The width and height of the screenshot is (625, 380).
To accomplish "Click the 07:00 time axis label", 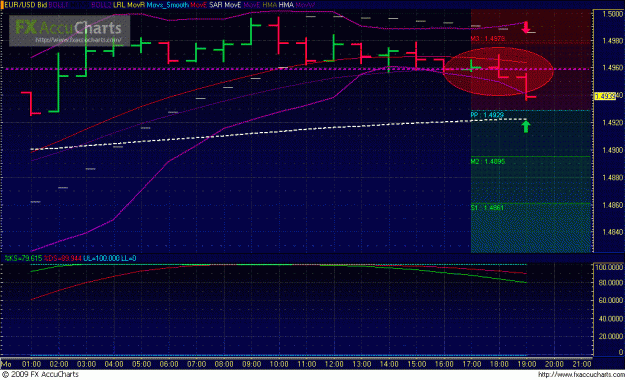I will pos(197,364).
